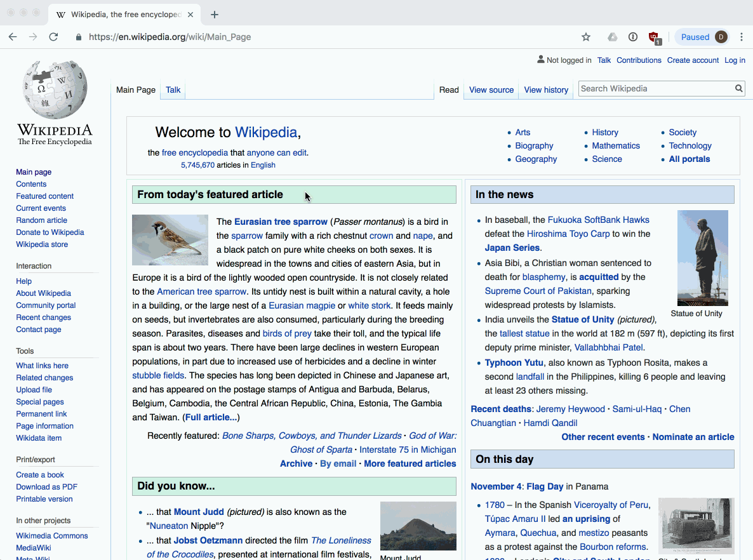This screenshot has height=560, width=753.
Task: Click the Log in link
Action: click(735, 60)
